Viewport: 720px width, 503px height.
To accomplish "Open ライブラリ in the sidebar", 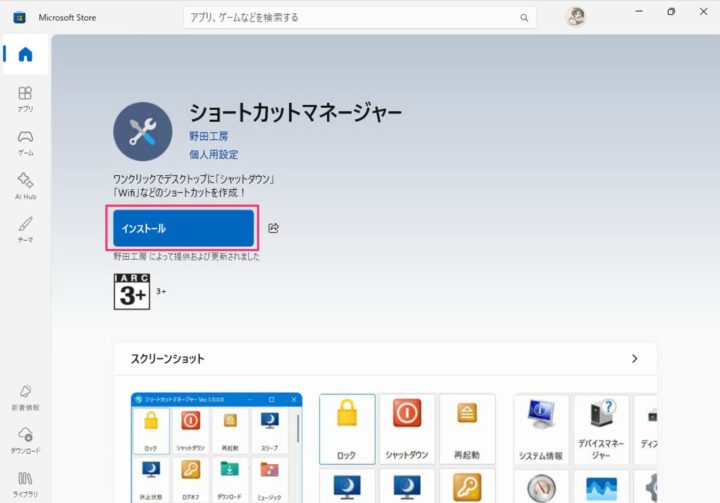I will point(25,482).
